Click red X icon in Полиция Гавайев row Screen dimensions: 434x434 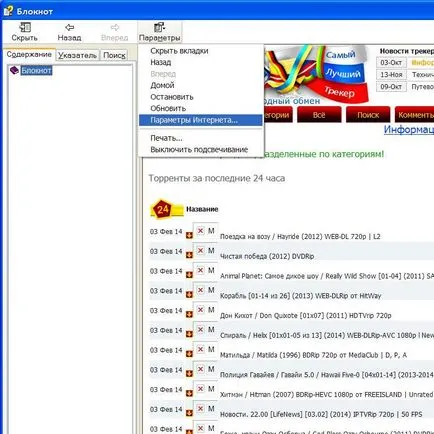(x=200, y=369)
